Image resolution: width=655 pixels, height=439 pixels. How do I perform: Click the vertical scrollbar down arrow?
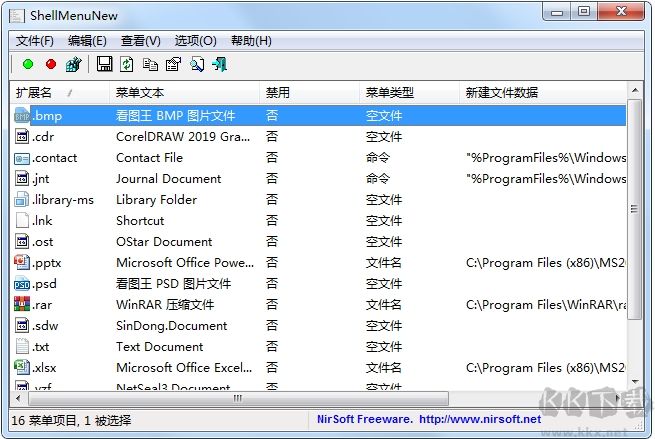click(x=635, y=382)
